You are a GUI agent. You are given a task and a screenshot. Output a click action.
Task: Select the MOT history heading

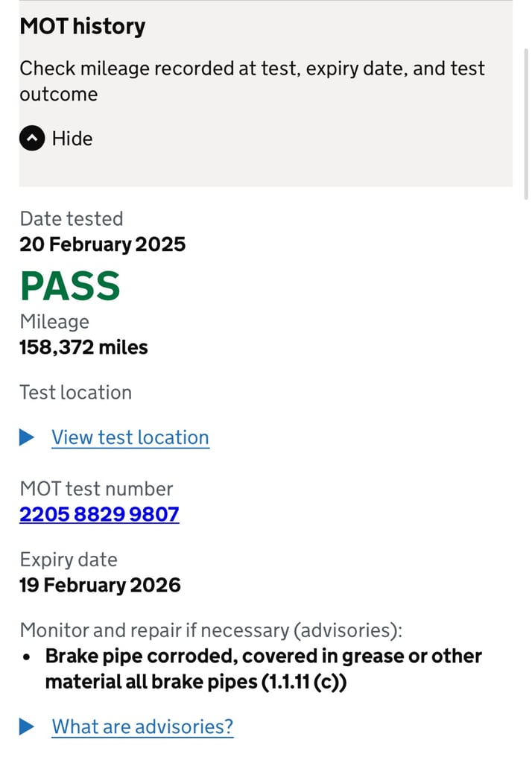tap(82, 26)
